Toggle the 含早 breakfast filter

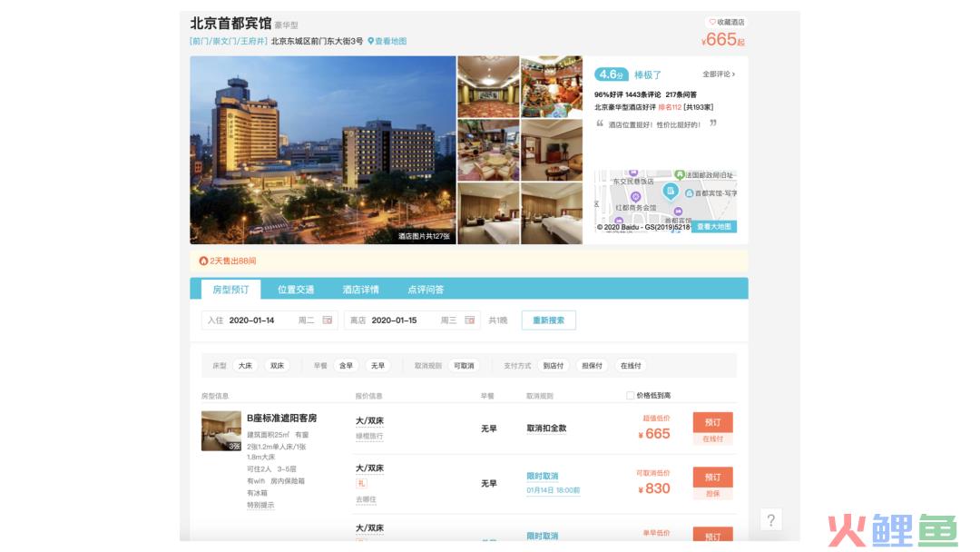(346, 366)
